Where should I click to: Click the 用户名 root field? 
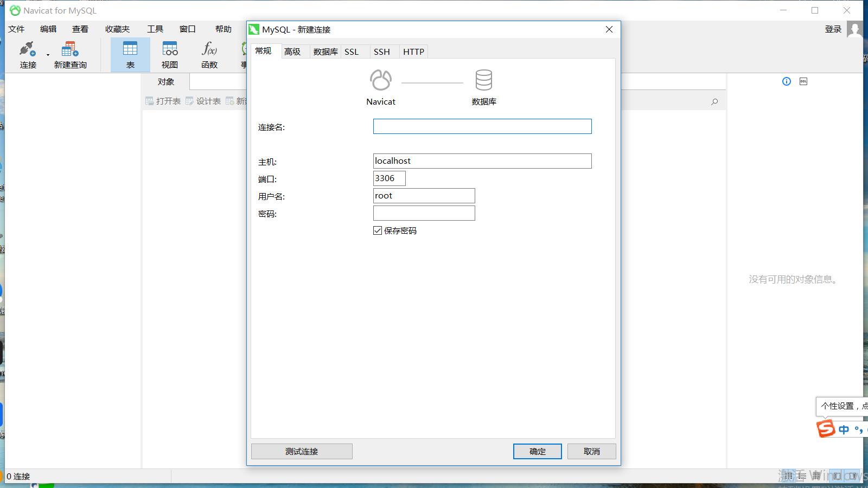pos(424,196)
